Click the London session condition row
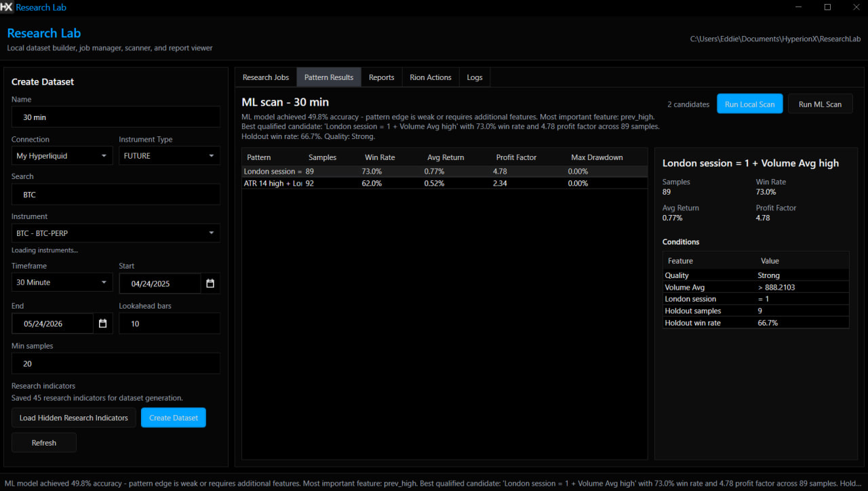The height and width of the screenshot is (491, 868). pyautogui.click(x=755, y=299)
